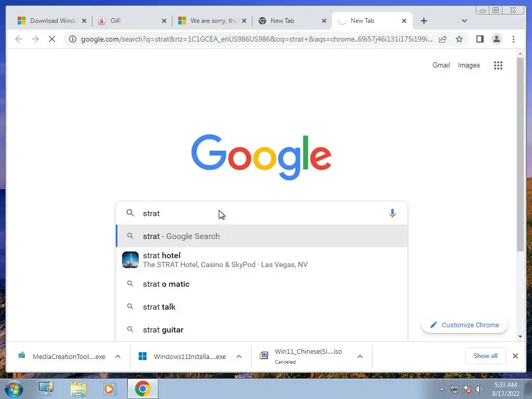Close the We are sorry tab
Viewport: 532px width, 399px height.
(x=244, y=21)
